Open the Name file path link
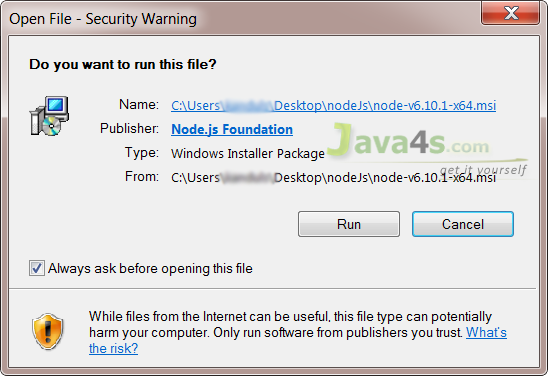The image size is (548, 376). coord(333,106)
